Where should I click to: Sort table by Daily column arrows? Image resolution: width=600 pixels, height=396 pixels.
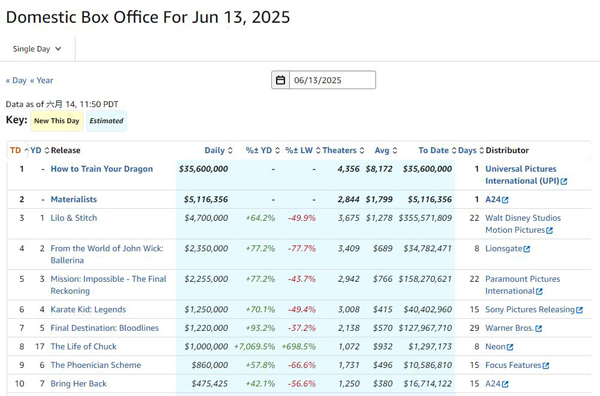click(x=230, y=150)
